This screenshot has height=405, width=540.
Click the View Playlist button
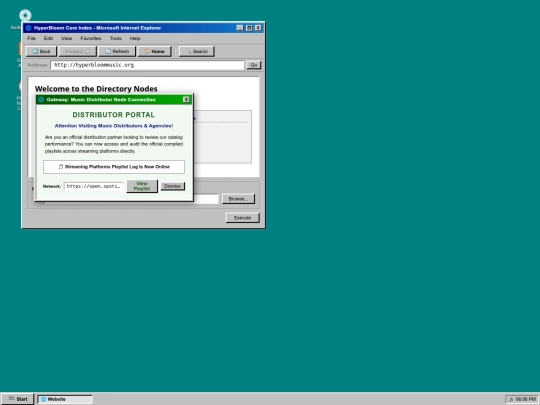pyautogui.click(x=142, y=186)
